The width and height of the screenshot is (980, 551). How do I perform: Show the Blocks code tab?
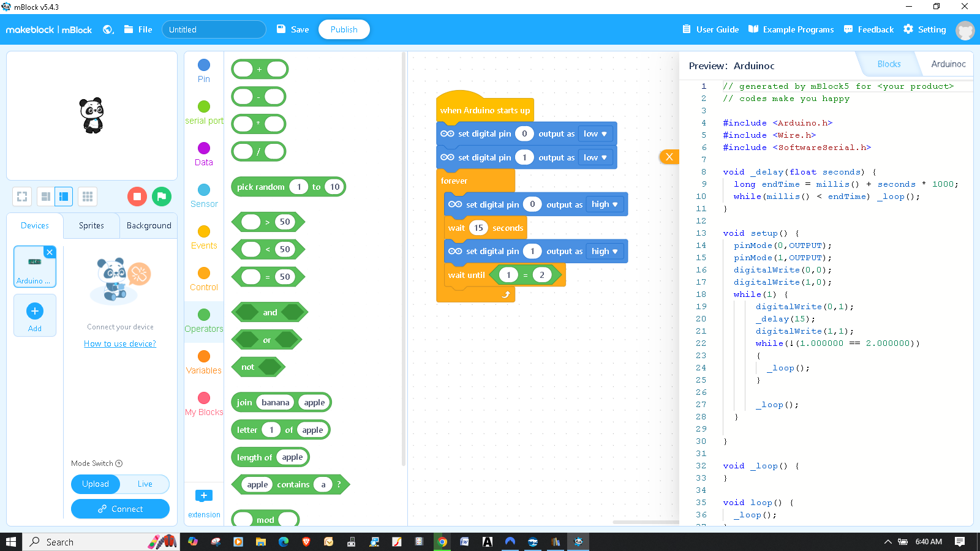pyautogui.click(x=889, y=64)
